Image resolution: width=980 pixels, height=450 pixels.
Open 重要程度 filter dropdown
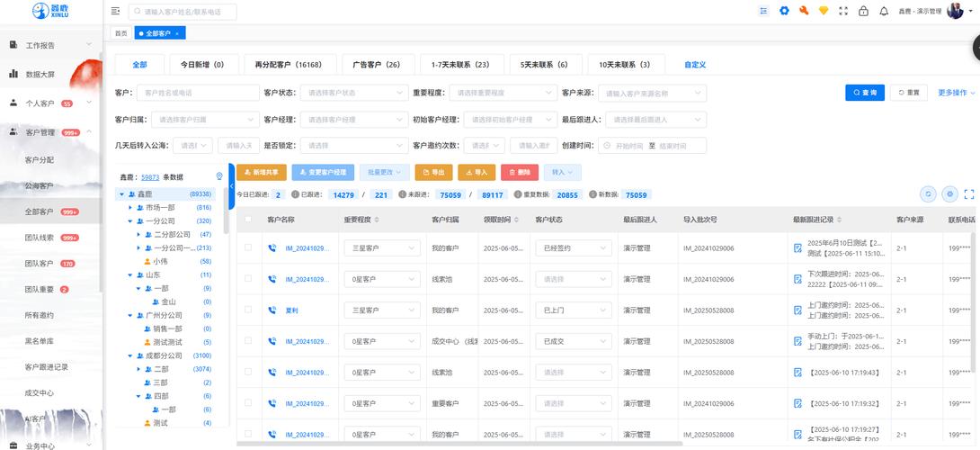503,93
